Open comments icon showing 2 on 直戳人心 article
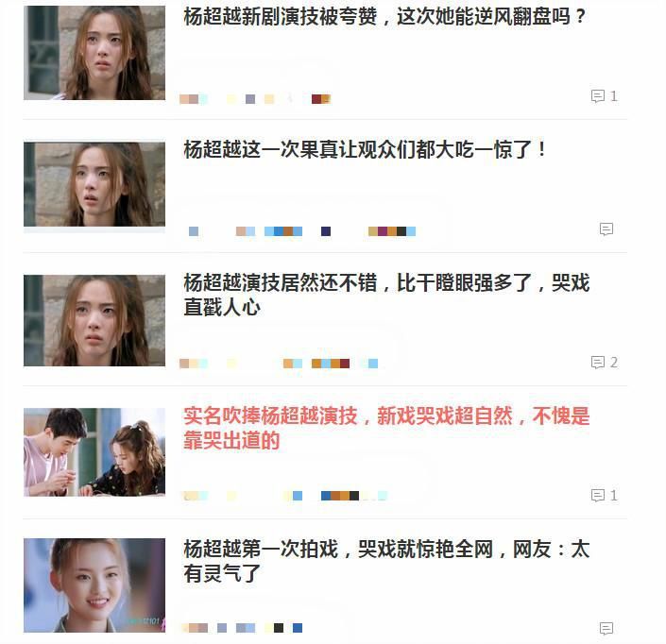 click(598, 362)
